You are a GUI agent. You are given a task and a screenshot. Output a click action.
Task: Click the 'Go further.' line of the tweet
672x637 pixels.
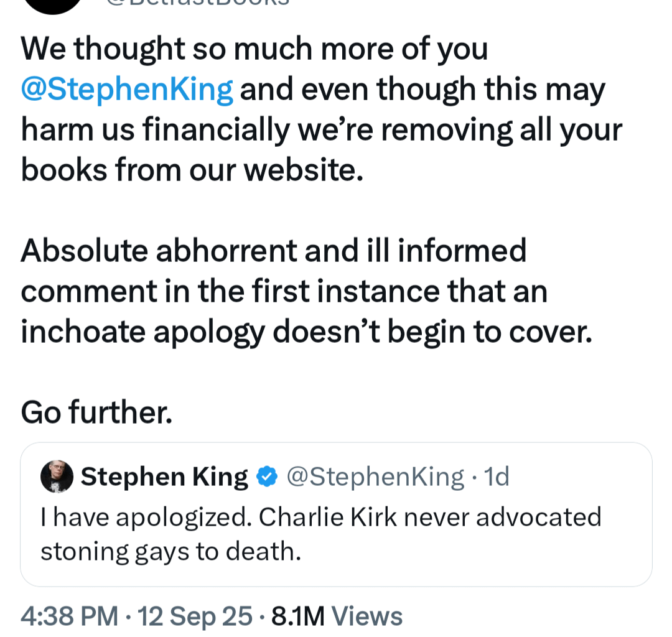pyautogui.click(x=96, y=412)
